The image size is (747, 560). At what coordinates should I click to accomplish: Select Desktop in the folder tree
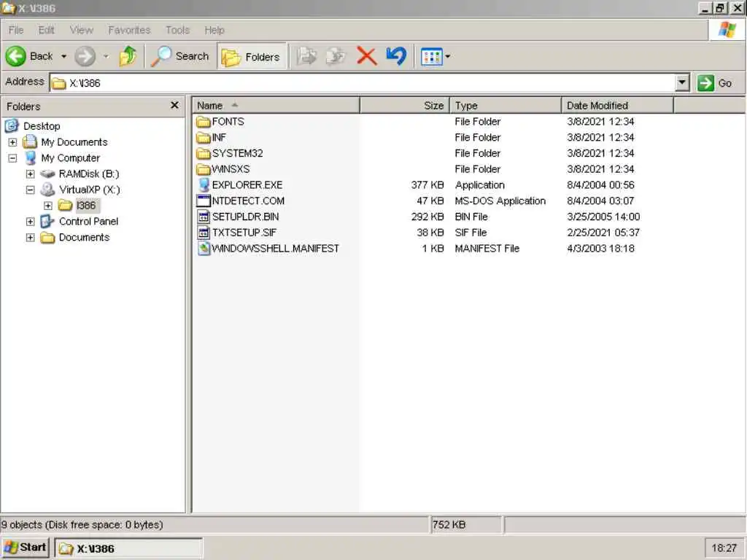click(x=42, y=126)
